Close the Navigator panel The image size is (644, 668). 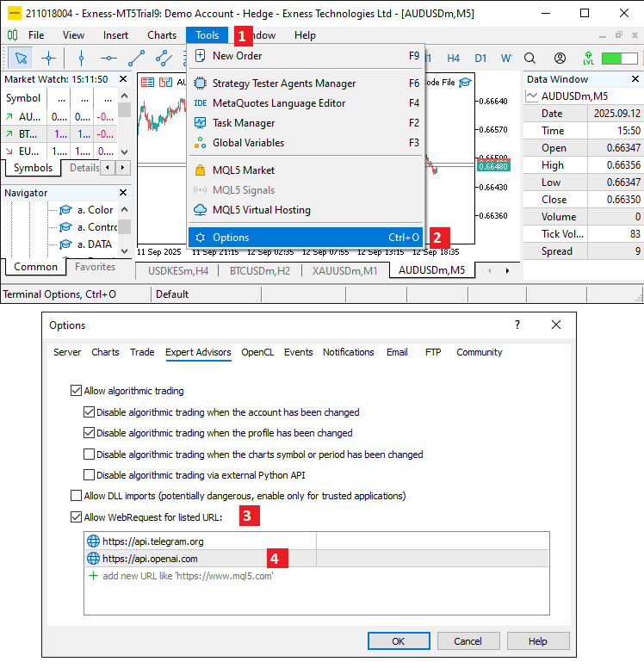click(x=123, y=193)
